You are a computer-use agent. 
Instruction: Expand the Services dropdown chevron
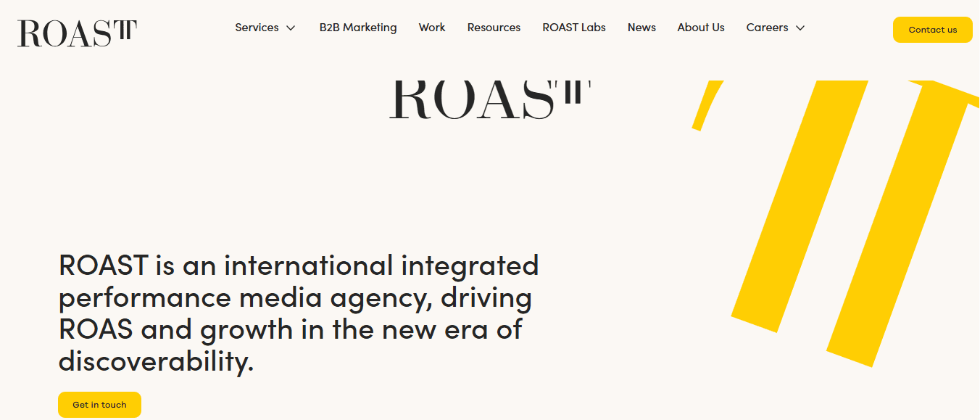pos(291,28)
